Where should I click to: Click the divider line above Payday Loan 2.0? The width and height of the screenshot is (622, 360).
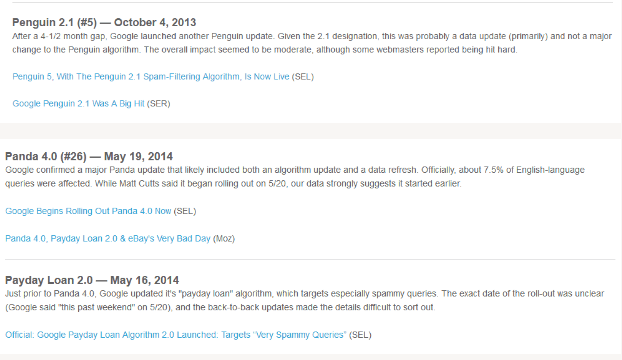pyautogui.click(x=310, y=260)
